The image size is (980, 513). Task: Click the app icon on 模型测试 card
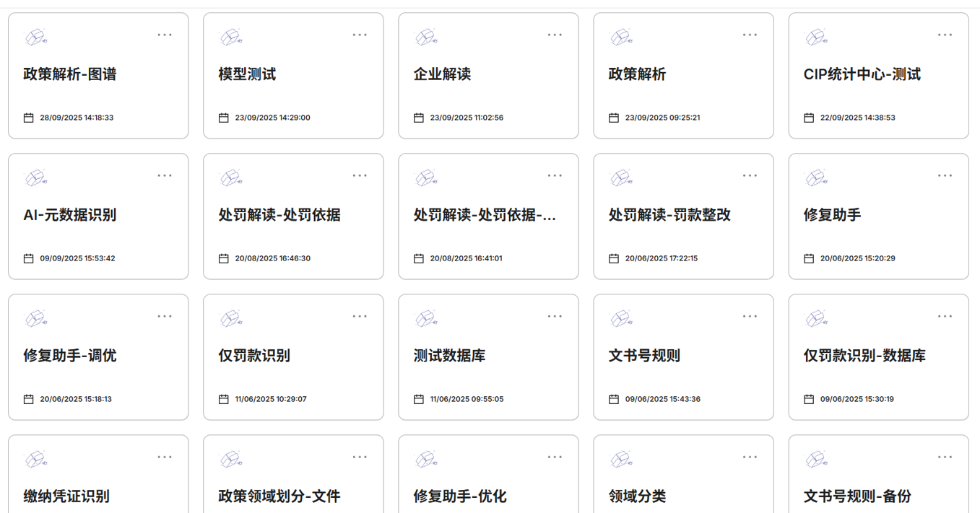pyautogui.click(x=230, y=36)
